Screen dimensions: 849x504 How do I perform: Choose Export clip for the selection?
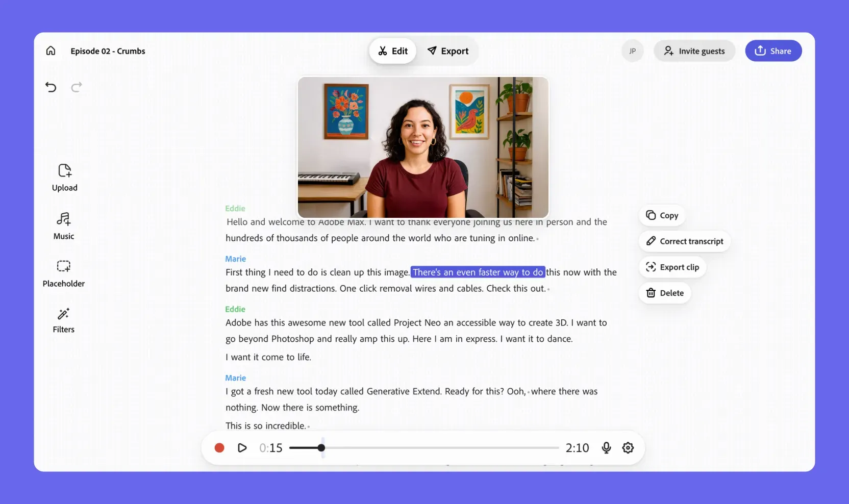click(672, 267)
